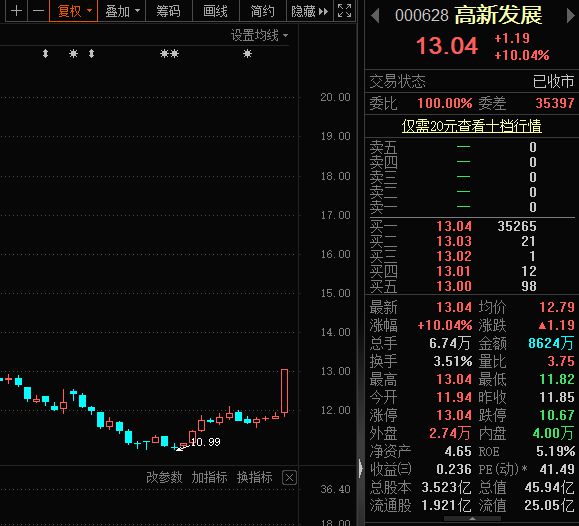Click the 20.00 price axis label
The image size is (579, 526).
(x=335, y=97)
